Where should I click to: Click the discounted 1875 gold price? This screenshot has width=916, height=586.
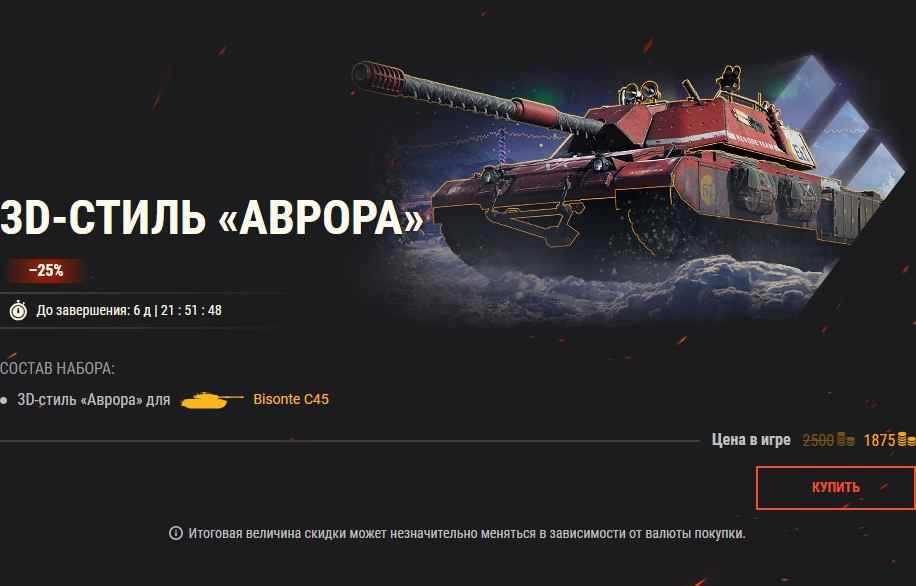[879, 440]
